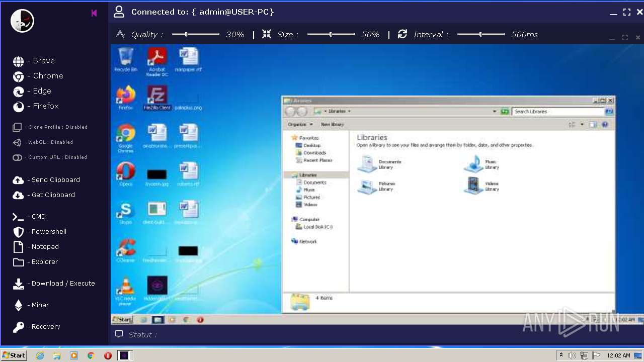Click volume icon in system tray

[x=572, y=355]
